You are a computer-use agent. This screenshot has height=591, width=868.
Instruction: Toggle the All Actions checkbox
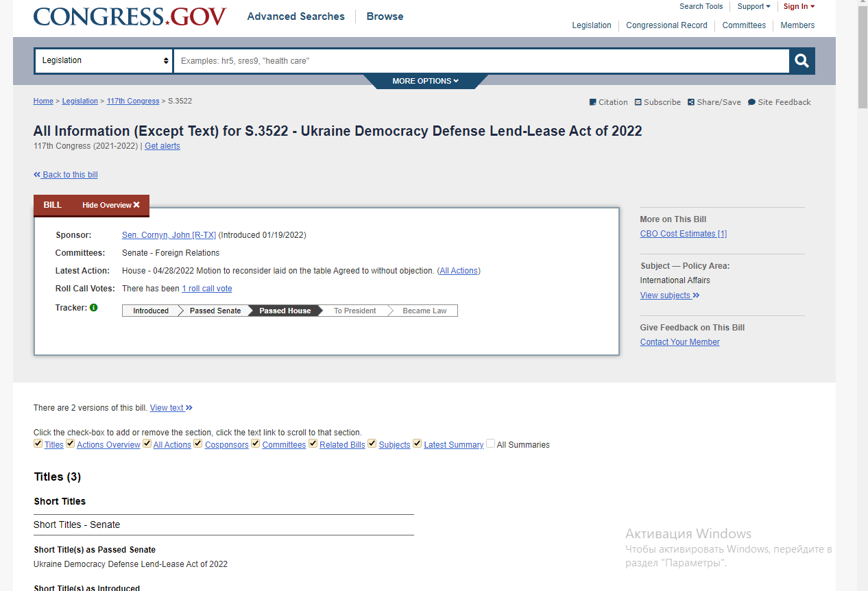click(x=147, y=444)
